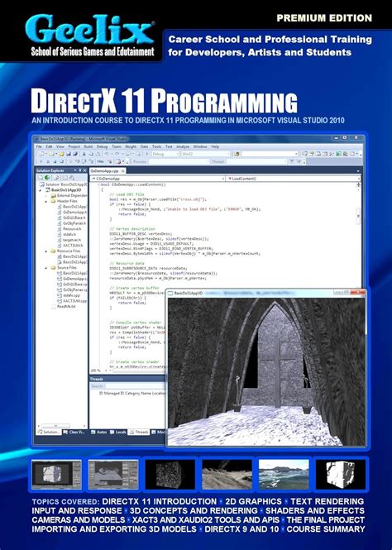The image size is (392, 550).
Task: Collapse the Resource Files folder
Action: click(x=46, y=251)
